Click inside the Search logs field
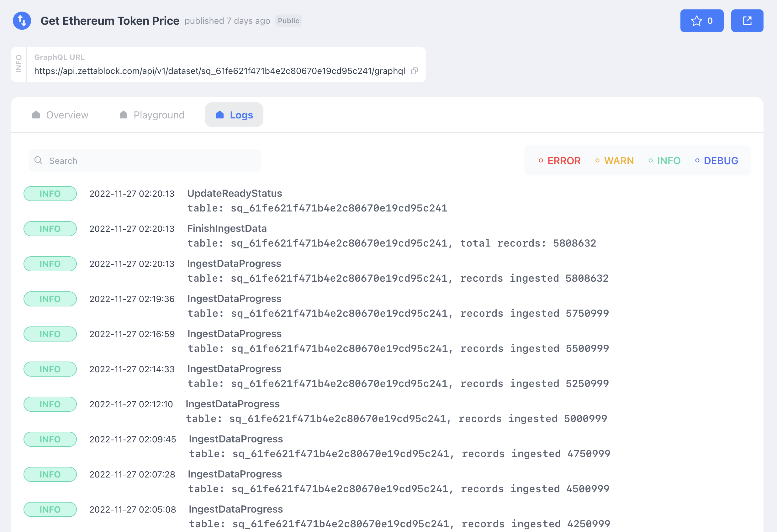This screenshot has height=532, width=777. point(151,161)
